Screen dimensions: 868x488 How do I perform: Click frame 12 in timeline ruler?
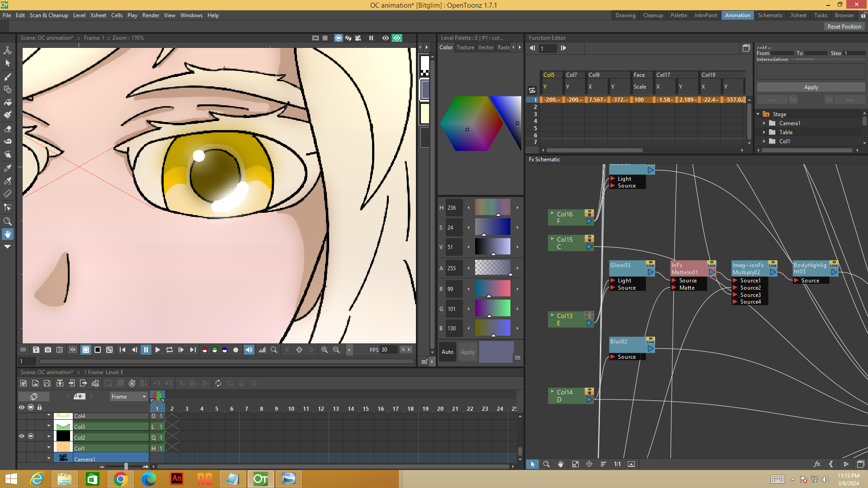(x=321, y=408)
